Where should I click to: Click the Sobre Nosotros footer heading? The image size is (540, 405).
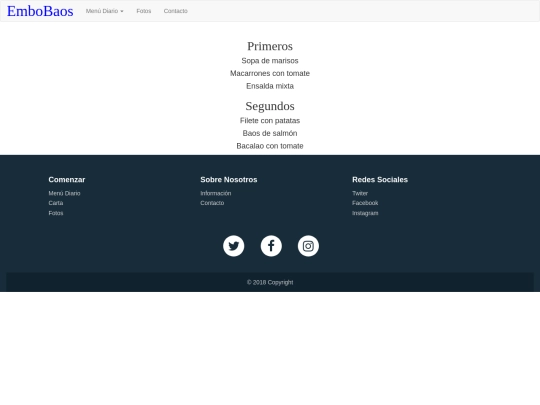click(229, 180)
